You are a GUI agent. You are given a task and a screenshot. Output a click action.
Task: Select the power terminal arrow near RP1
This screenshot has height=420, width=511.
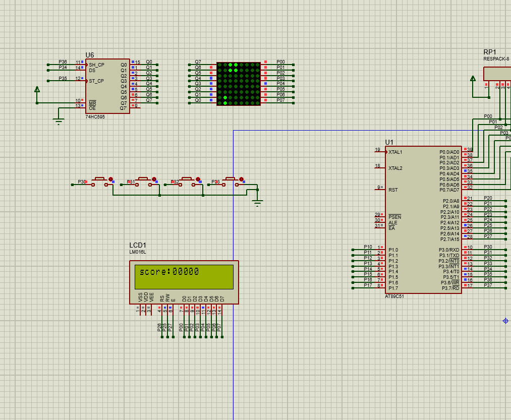(473, 78)
